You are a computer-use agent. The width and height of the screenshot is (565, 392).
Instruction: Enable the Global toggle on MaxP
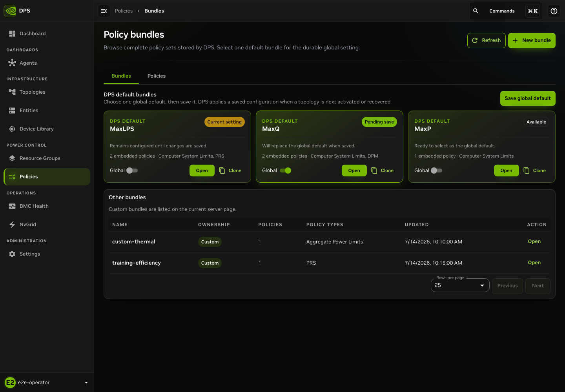(436, 171)
